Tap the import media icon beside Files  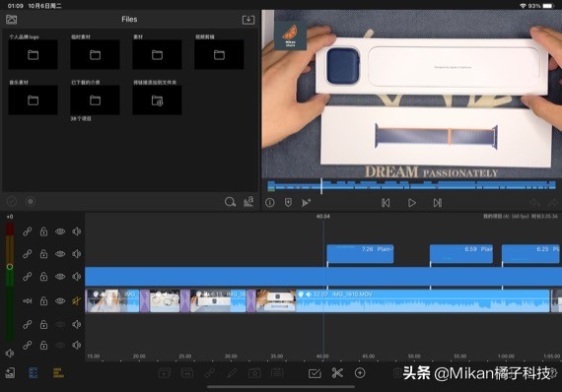pos(248,20)
